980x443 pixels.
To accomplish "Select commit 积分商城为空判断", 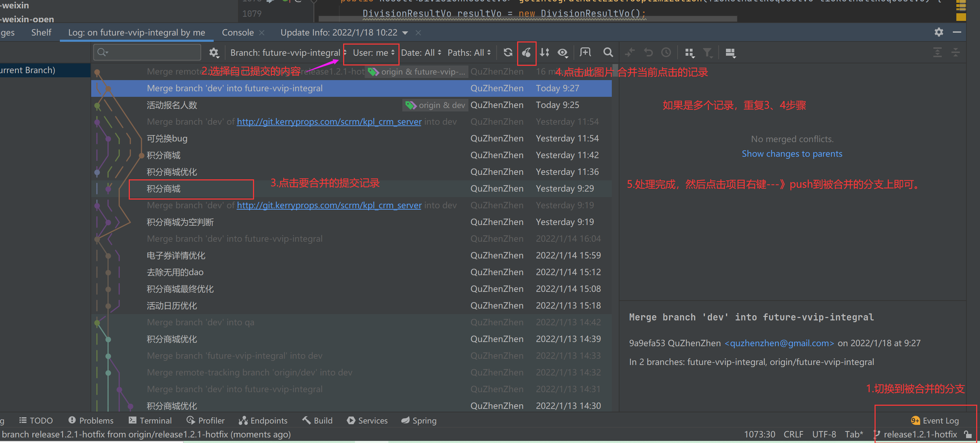I will (351, 222).
